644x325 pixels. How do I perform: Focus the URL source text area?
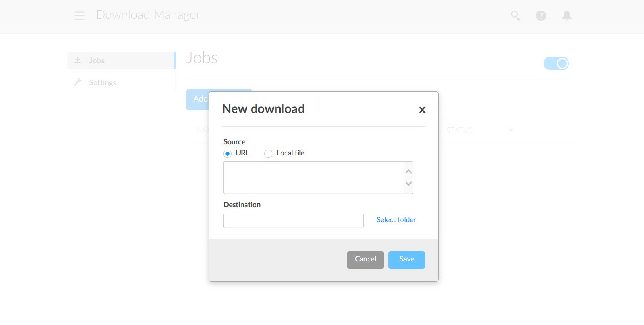click(318, 178)
